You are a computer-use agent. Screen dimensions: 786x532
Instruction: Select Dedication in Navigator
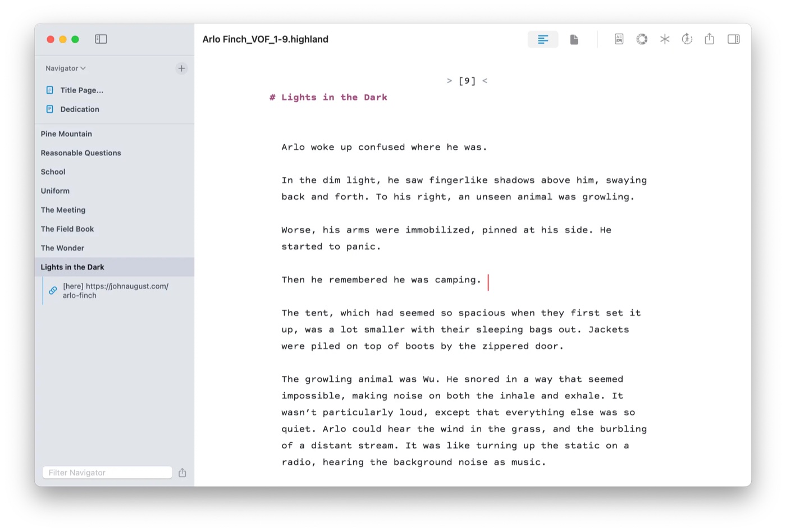click(80, 109)
